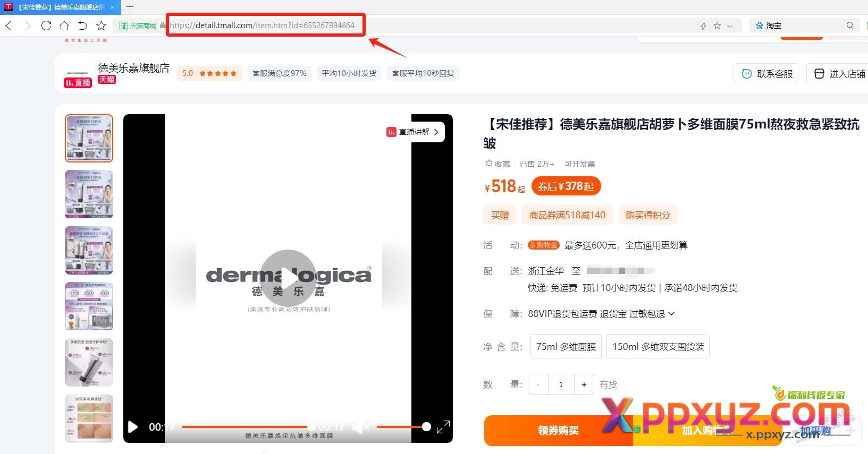Mute the video with speaker icon

point(361,427)
